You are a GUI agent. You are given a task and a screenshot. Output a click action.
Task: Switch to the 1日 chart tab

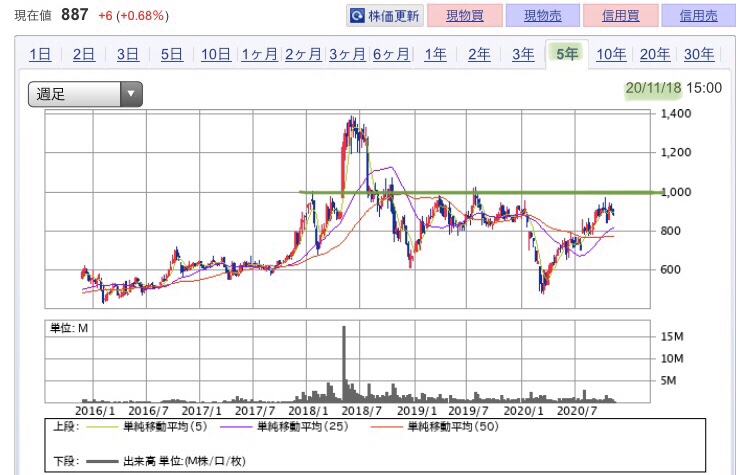tap(40, 54)
